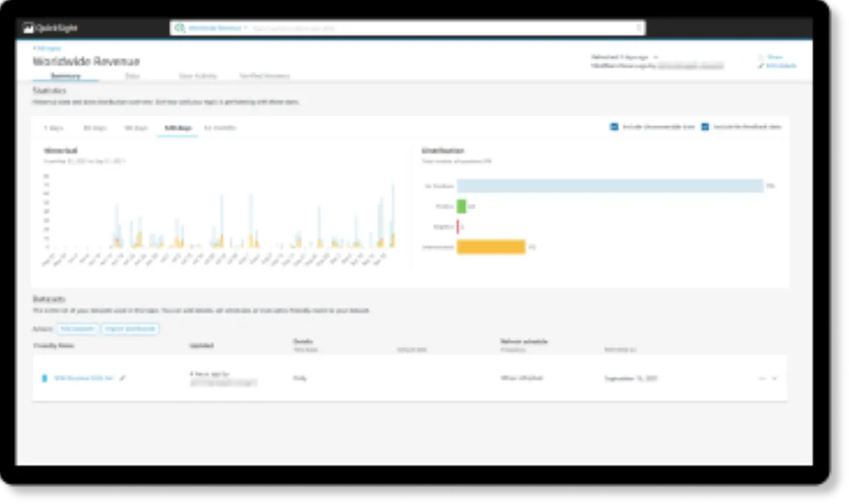Clear the search bar with the X icon
Image resolution: width=849 pixels, height=504 pixels.
(639, 28)
